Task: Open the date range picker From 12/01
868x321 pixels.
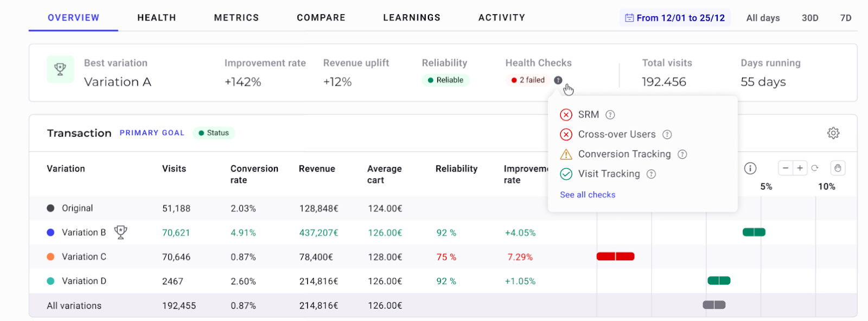Action: click(x=675, y=18)
